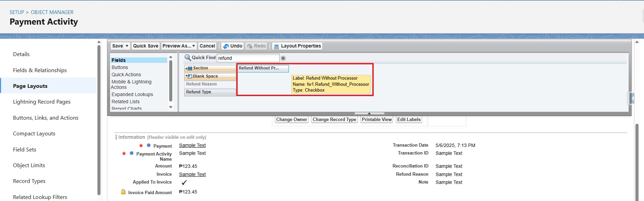Open Fields & Relationships in the sidebar
The width and height of the screenshot is (644, 201).
(40, 70)
